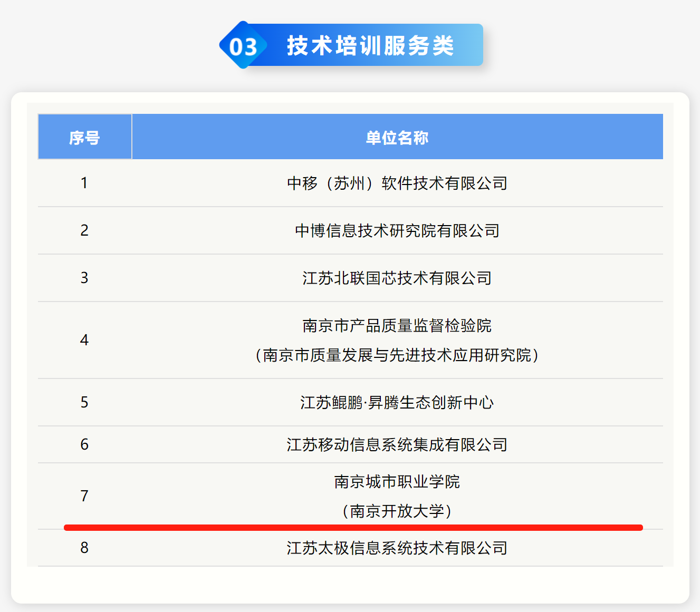
Task: Select 江苏鲲鹏·昇腾生态创新中心 entry
Action: (397, 402)
